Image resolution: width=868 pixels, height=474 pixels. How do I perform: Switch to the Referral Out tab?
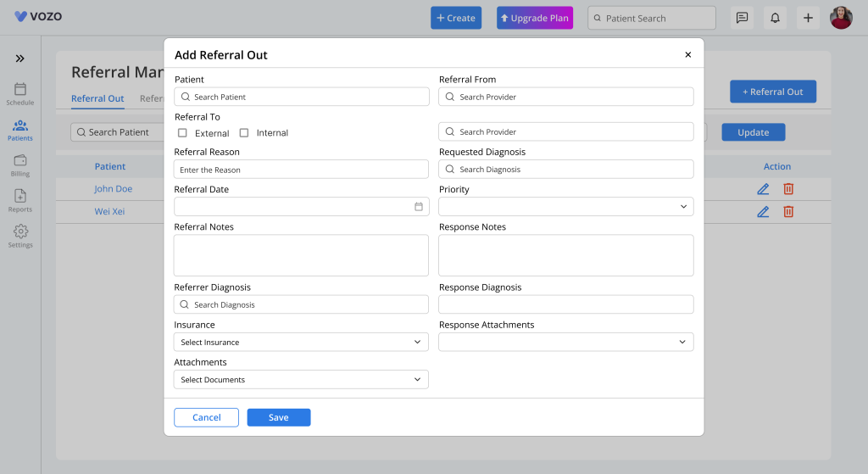pyautogui.click(x=97, y=98)
